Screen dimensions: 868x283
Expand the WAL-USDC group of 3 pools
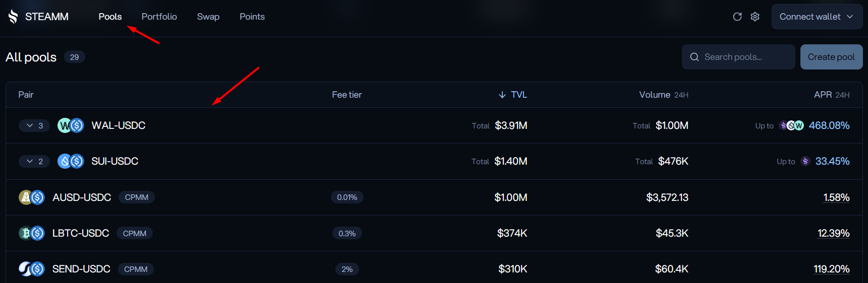(34, 125)
